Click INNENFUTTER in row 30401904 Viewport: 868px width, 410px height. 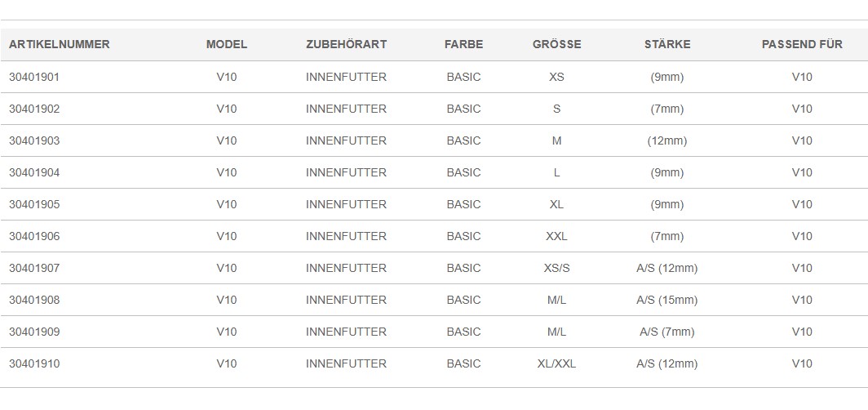click(x=346, y=172)
